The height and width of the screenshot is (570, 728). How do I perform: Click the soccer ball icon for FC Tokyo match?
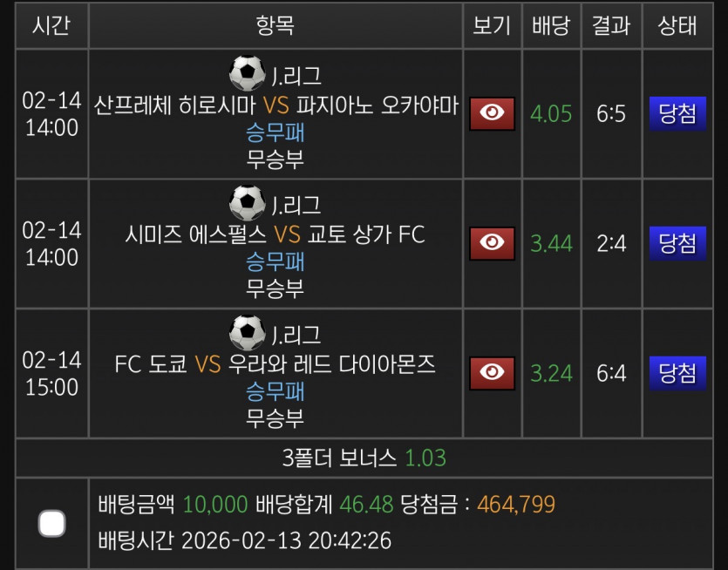tap(247, 333)
